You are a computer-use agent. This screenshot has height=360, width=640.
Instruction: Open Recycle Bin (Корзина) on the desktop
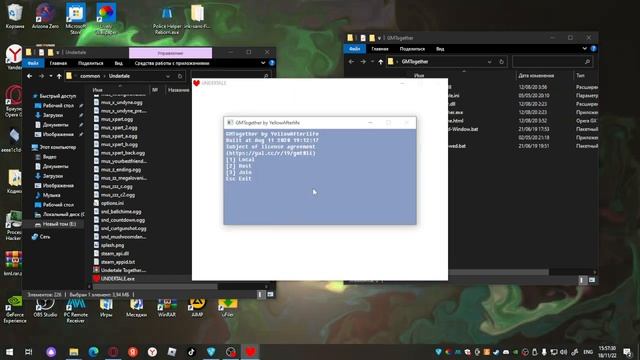click(x=15, y=16)
